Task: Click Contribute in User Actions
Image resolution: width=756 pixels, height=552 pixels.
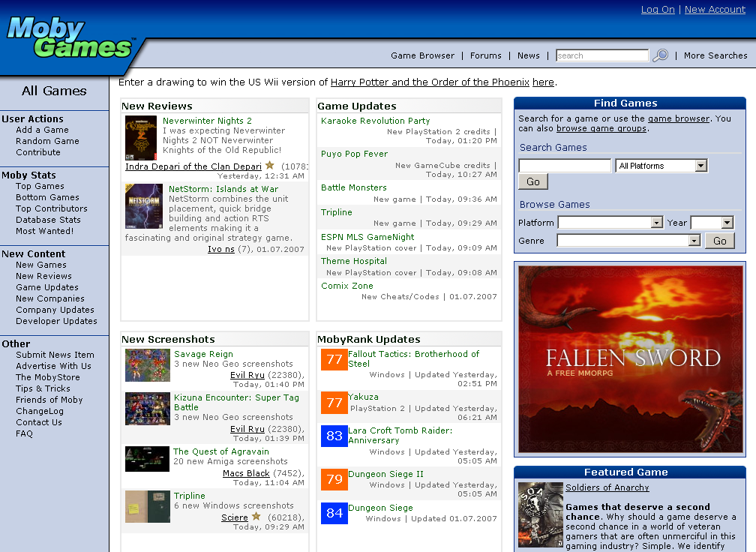Action: click(x=38, y=151)
